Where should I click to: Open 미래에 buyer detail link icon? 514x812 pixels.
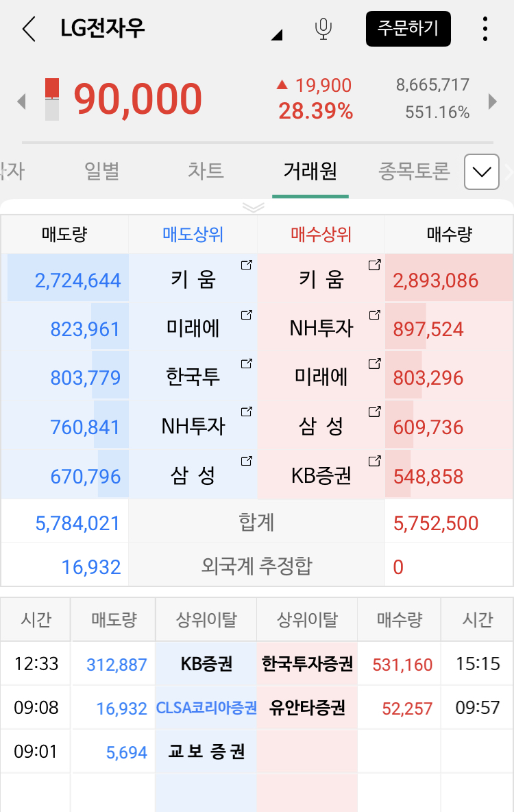pos(375,363)
